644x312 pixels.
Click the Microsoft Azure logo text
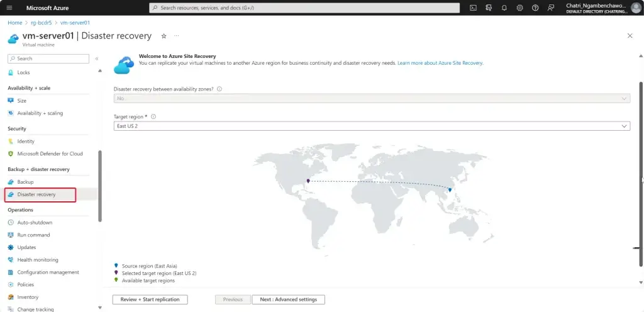[x=48, y=8]
